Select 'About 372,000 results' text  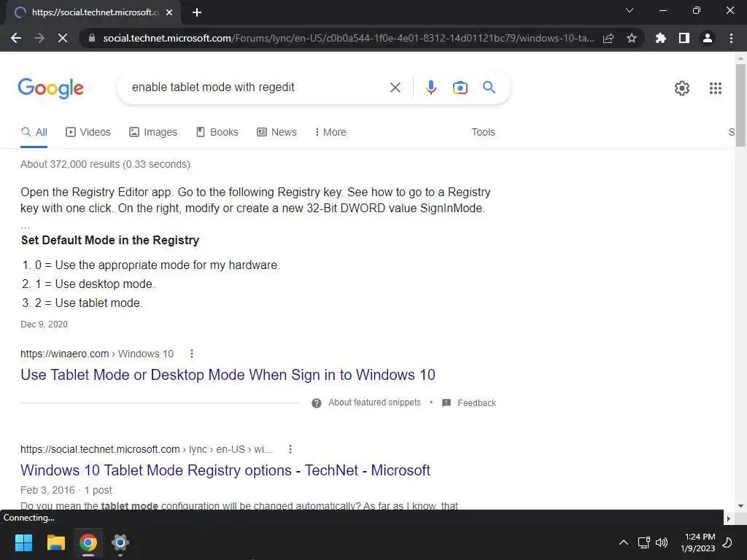(70, 164)
